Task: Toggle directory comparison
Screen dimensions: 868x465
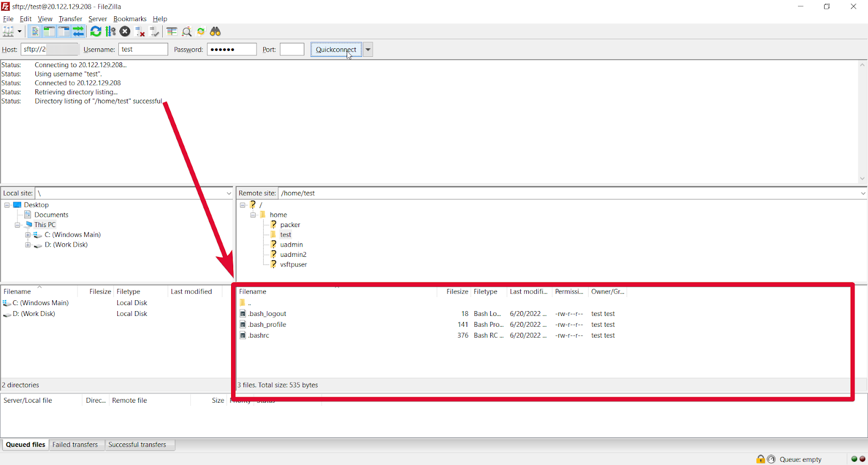Action: (187, 31)
